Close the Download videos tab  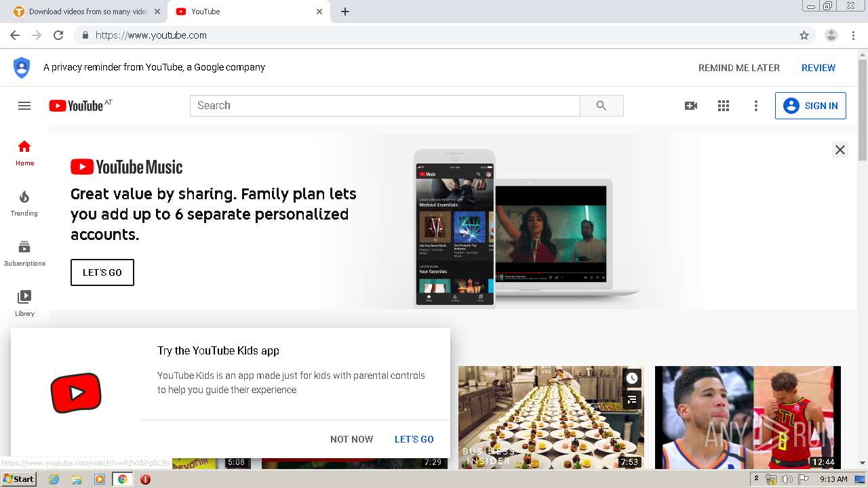pos(157,12)
